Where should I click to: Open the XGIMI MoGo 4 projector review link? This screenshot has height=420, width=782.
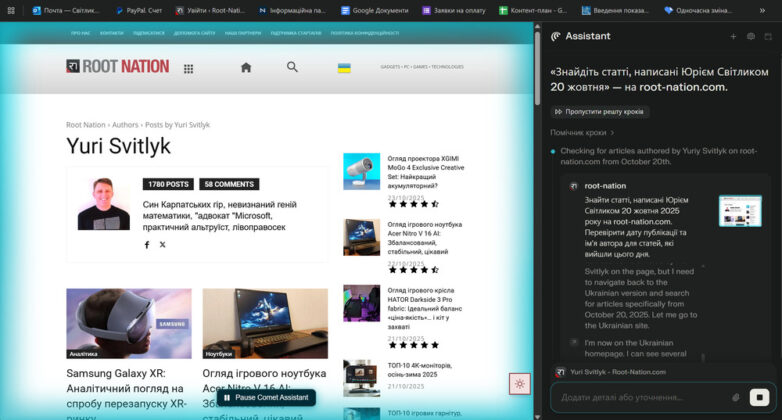pos(426,172)
